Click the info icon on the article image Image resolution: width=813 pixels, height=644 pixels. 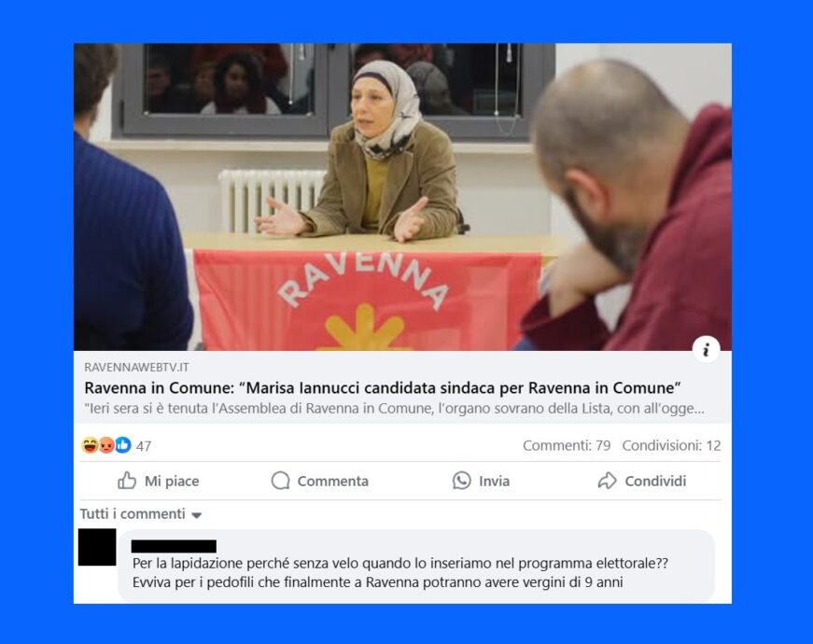(706, 350)
